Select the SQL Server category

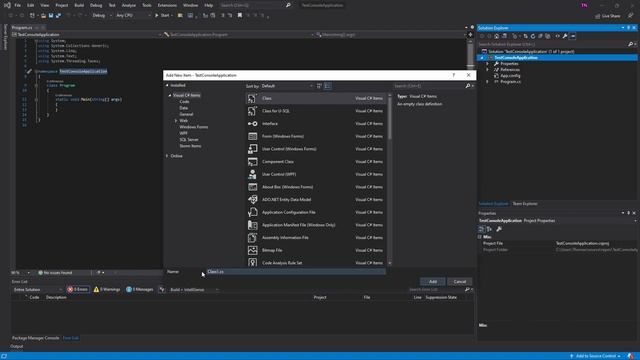tap(189, 140)
